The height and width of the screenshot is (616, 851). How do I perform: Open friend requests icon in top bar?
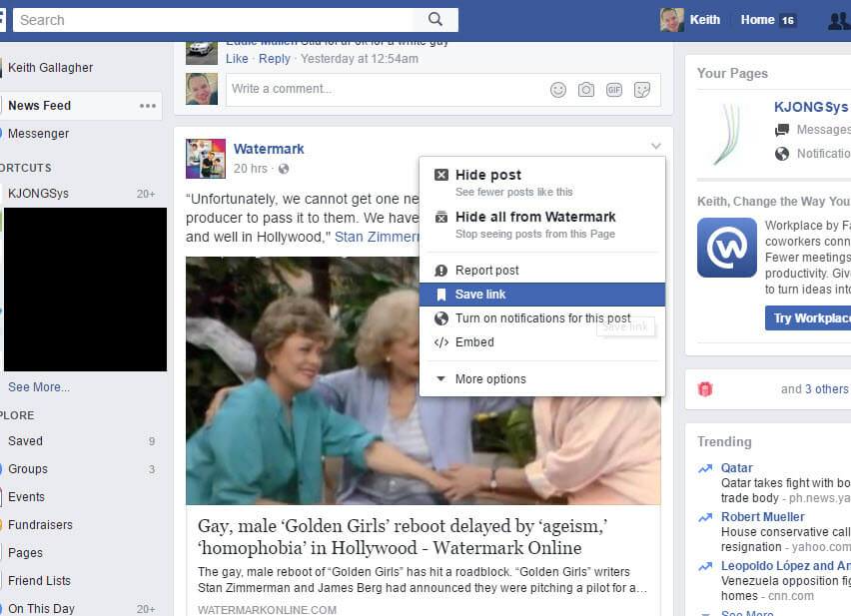(x=839, y=20)
